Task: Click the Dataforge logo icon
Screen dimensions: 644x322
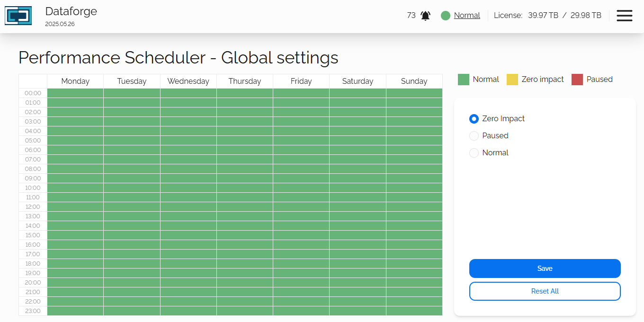Action: tap(18, 16)
